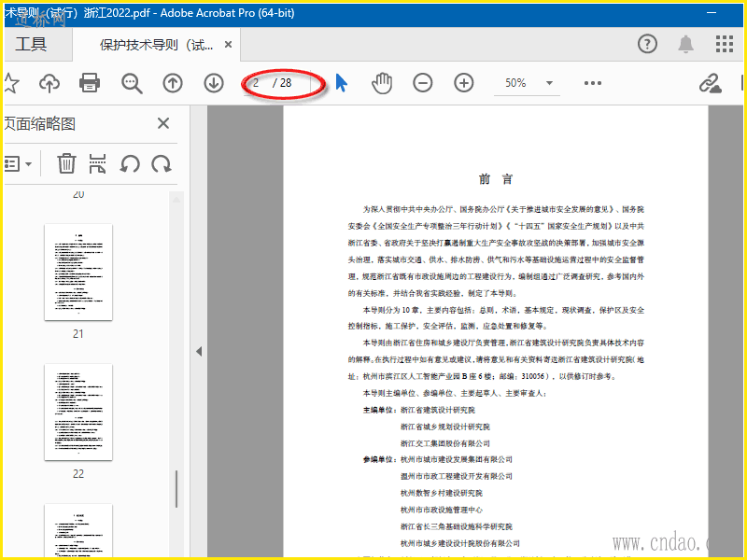Click the page label 21
The height and width of the screenshot is (560, 747).
[x=78, y=334]
